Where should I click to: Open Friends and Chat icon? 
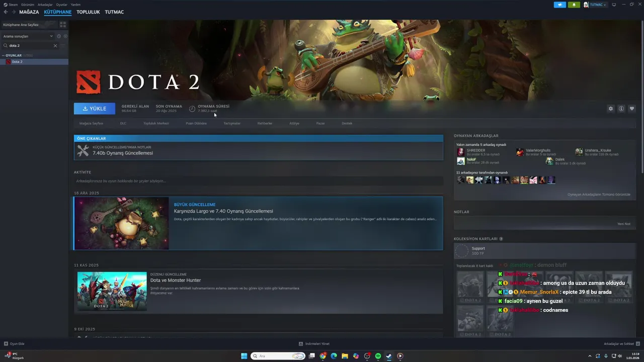[x=638, y=344]
